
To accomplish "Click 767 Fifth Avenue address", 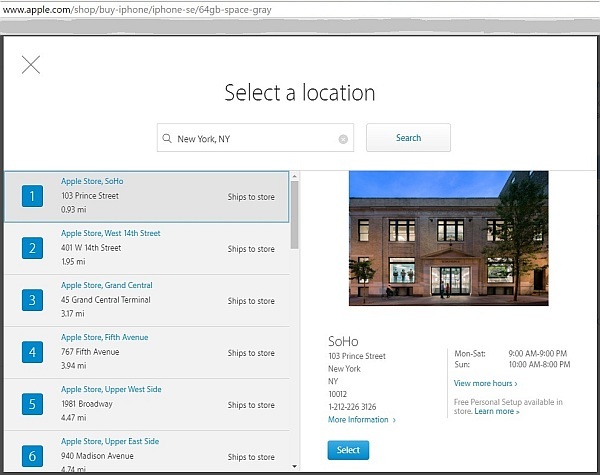I will click(x=90, y=352).
